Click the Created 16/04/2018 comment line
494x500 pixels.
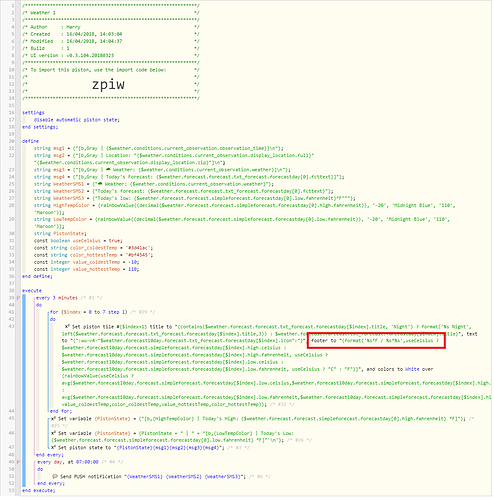point(111,34)
